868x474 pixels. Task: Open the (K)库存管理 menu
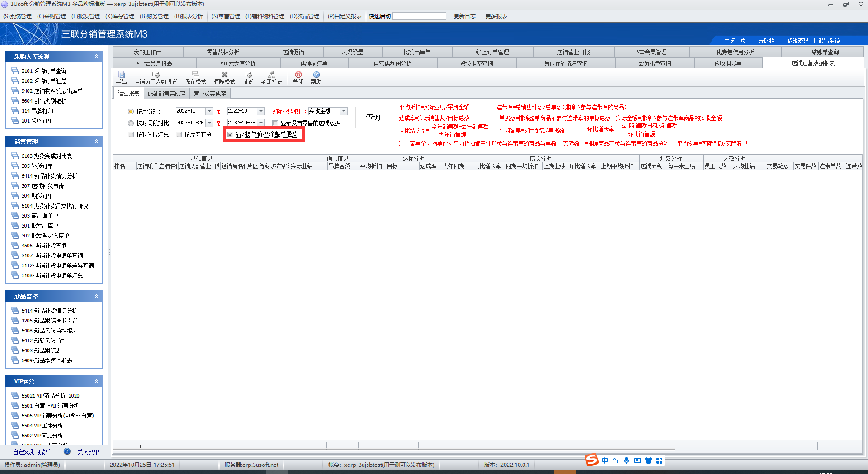click(120, 16)
